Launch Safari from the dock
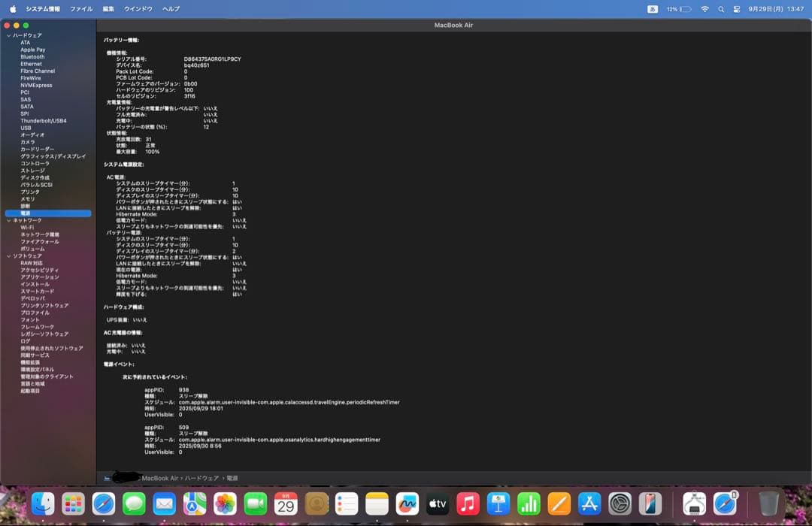The height and width of the screenshot is (526, 812). point(104,503)
